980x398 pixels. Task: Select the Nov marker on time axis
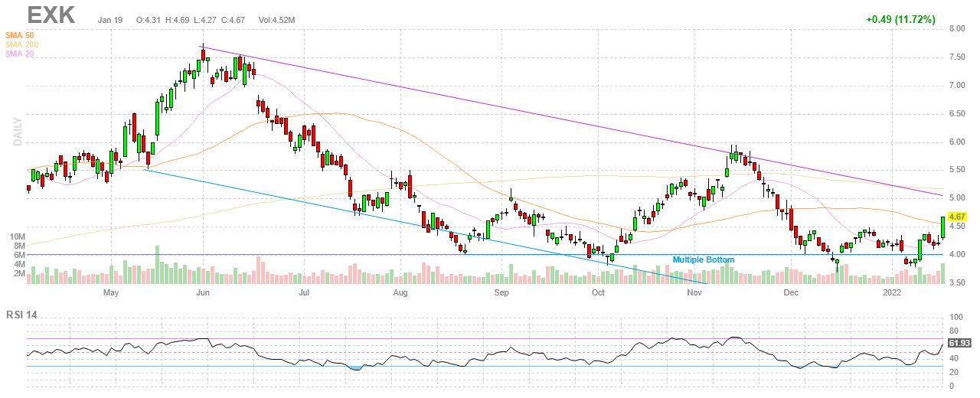tap(695, 292)
